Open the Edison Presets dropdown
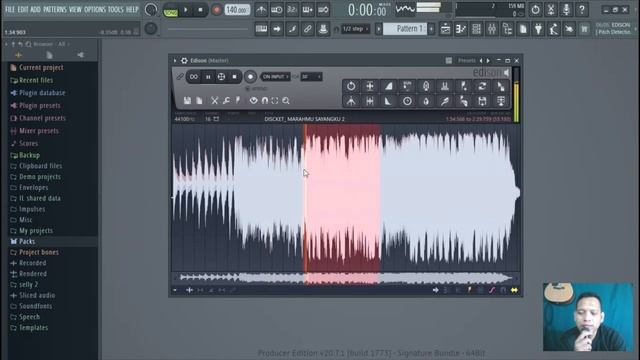 (x=467, y=60)
